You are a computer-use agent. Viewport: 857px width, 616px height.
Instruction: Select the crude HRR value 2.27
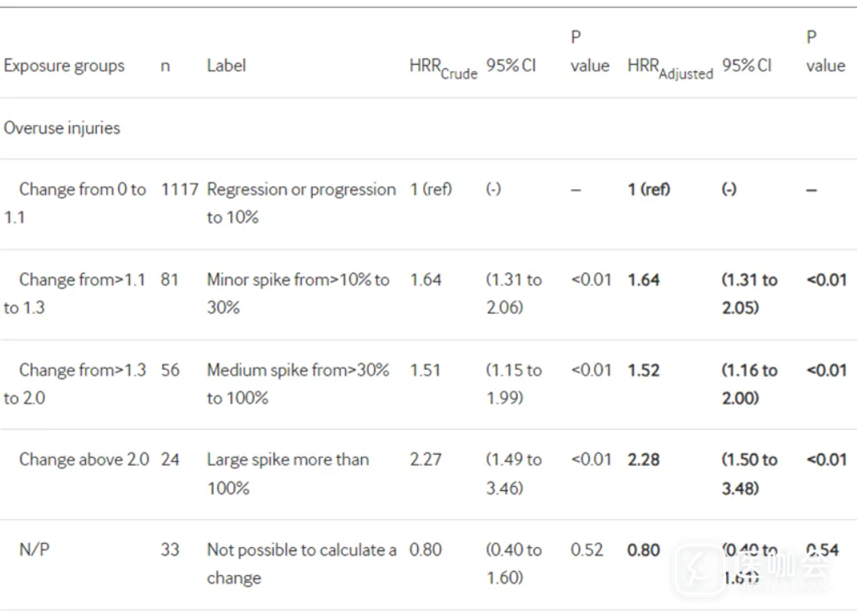[425, 460]
